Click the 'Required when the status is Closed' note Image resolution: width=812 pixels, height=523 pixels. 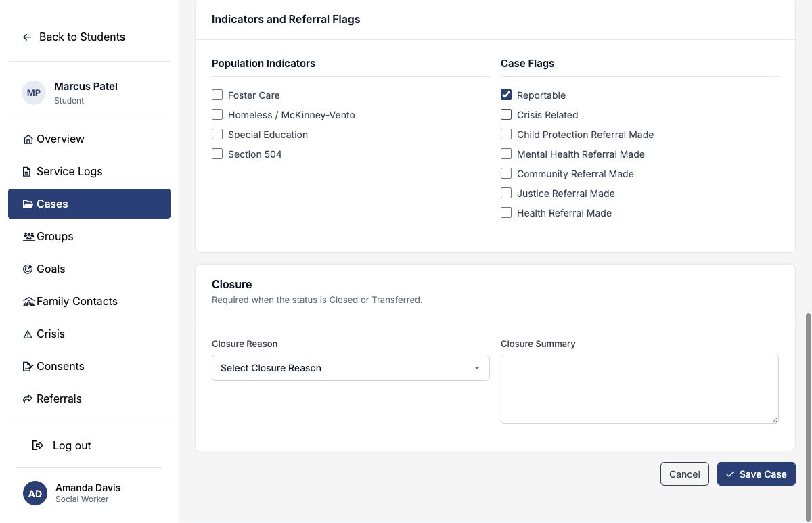[317, 300]
